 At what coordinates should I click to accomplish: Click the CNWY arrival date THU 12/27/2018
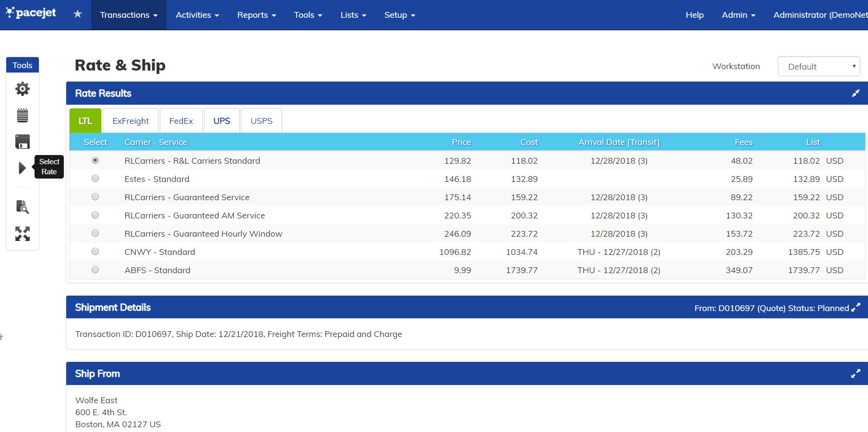click(619, 252)
